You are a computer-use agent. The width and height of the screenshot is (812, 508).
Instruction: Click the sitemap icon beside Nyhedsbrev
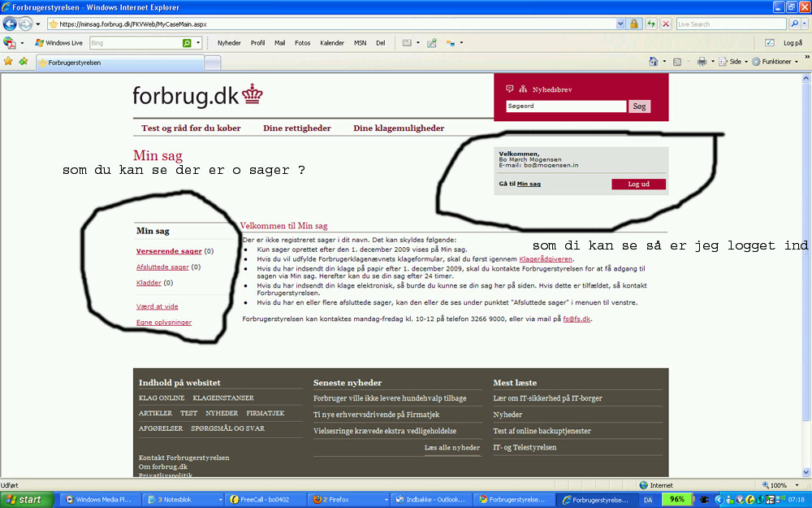coord(523,89)
